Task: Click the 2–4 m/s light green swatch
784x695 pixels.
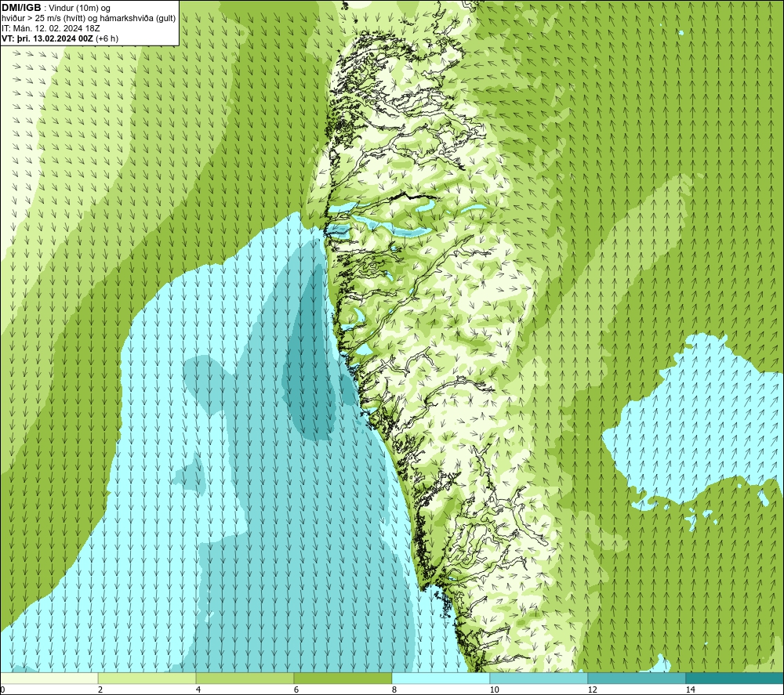Action: coord(147,678)
